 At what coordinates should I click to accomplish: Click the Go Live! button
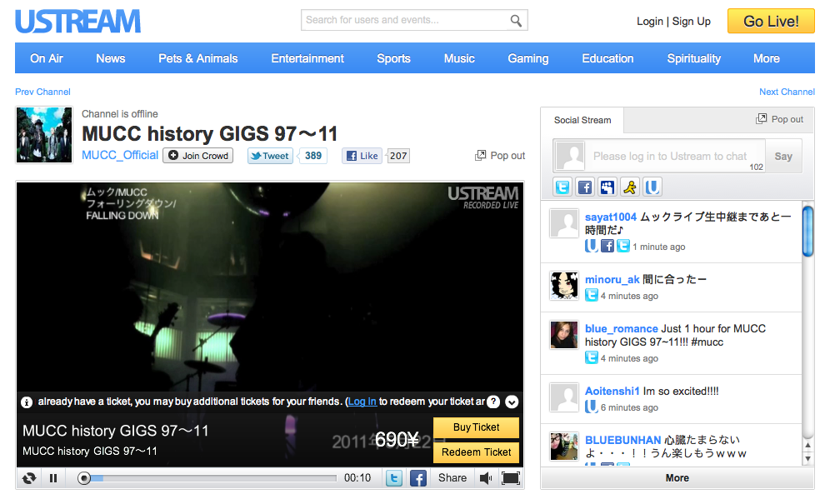tap(771, 21)
